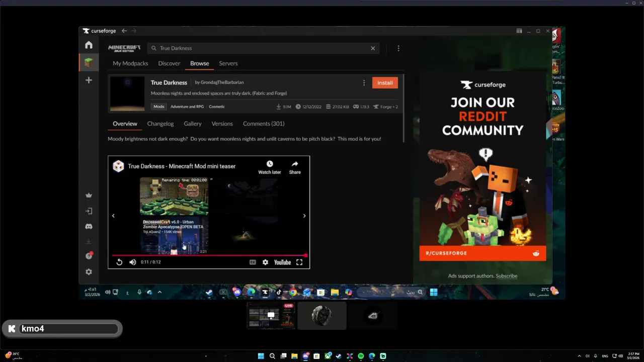Open Comments (301) tab

coord(264,124)
